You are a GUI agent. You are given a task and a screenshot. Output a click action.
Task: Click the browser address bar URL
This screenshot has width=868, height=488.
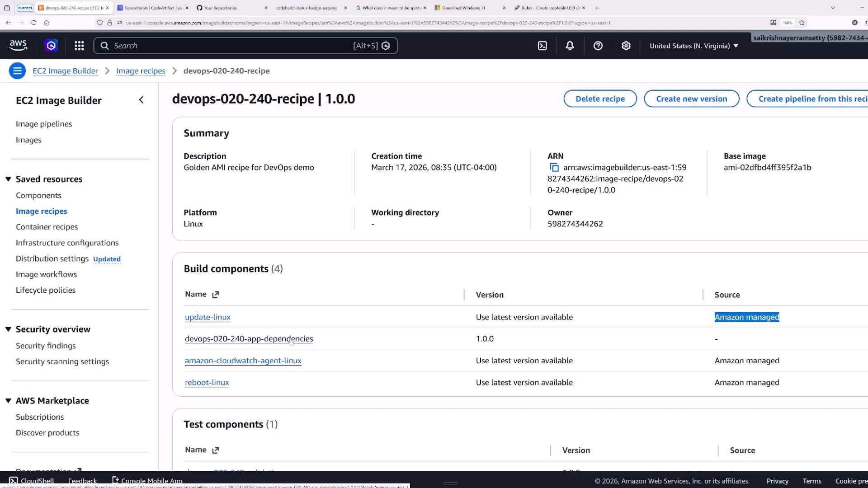tap(368, 23)
